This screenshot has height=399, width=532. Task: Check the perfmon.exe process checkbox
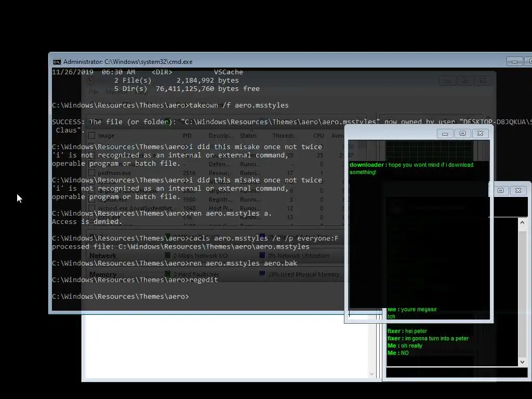[91, 172]
